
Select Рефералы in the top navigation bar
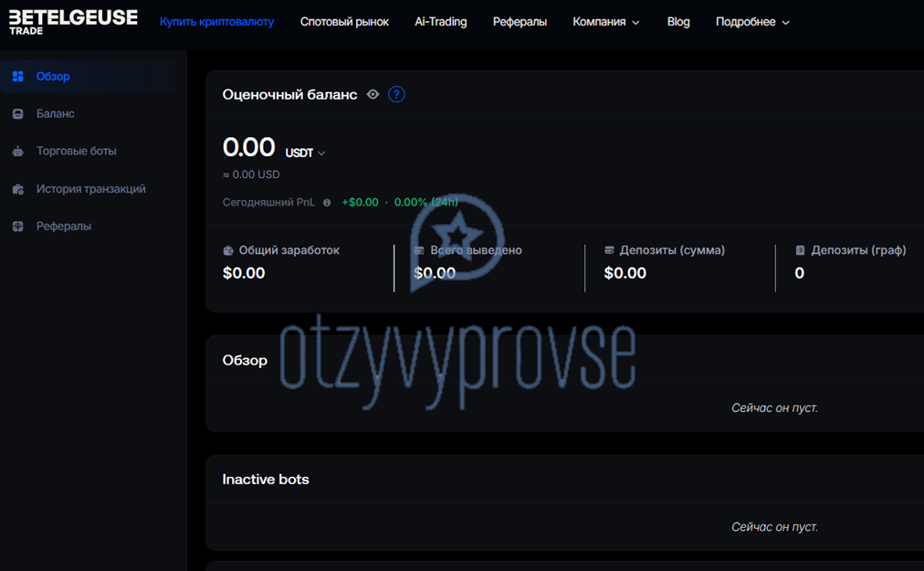point(520,22)
